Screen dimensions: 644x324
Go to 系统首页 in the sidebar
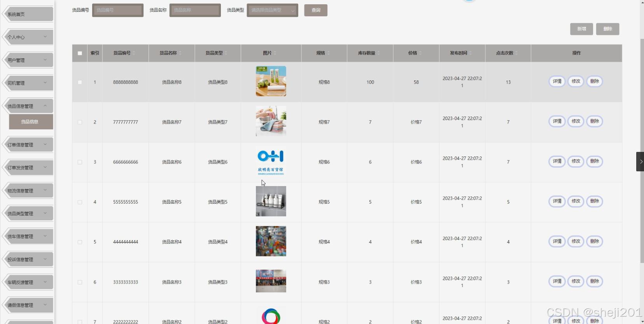pos(28,14)
